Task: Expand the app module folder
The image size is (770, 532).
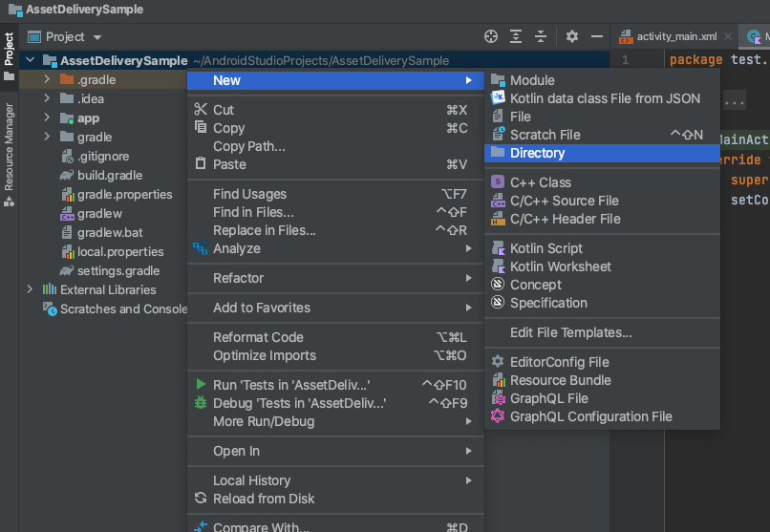Action: [47, 117]
